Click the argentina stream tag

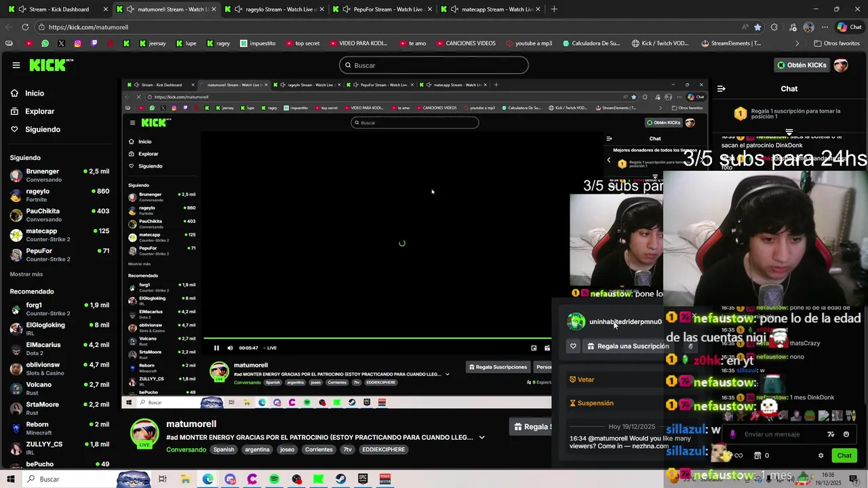(x=257, y=450)
